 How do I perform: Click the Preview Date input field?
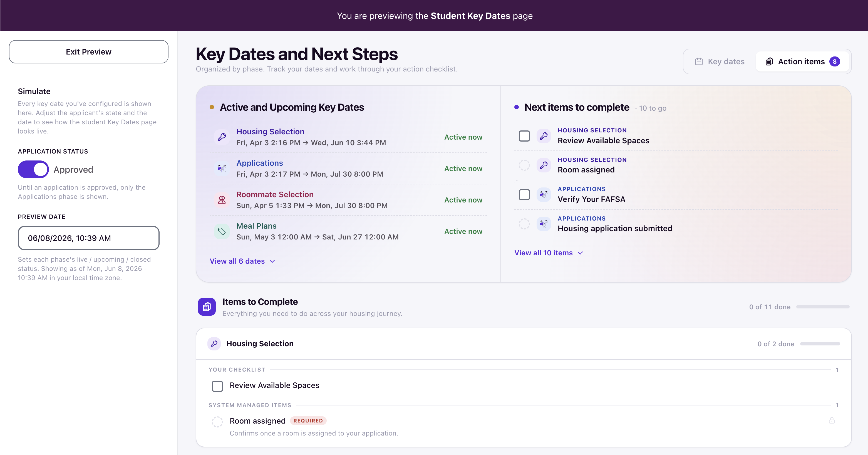[89, 238]
